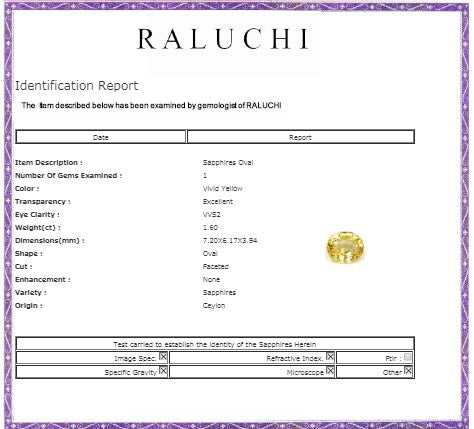
Task: Click the "Color :" label
Action: pos(27,189)
